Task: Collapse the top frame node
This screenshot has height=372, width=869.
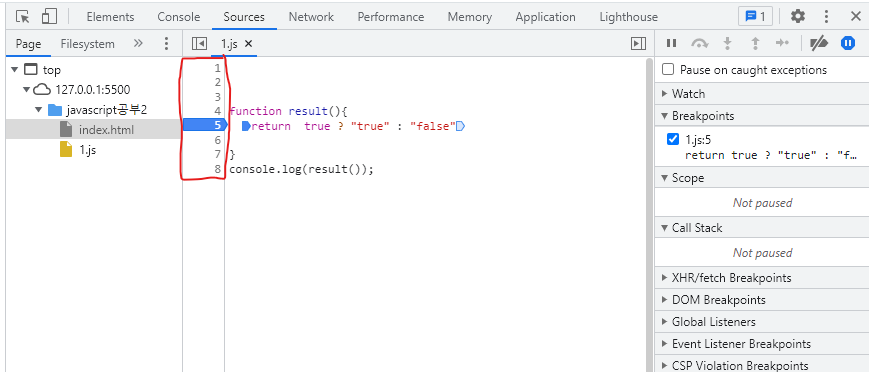Action: coord(14,70)
